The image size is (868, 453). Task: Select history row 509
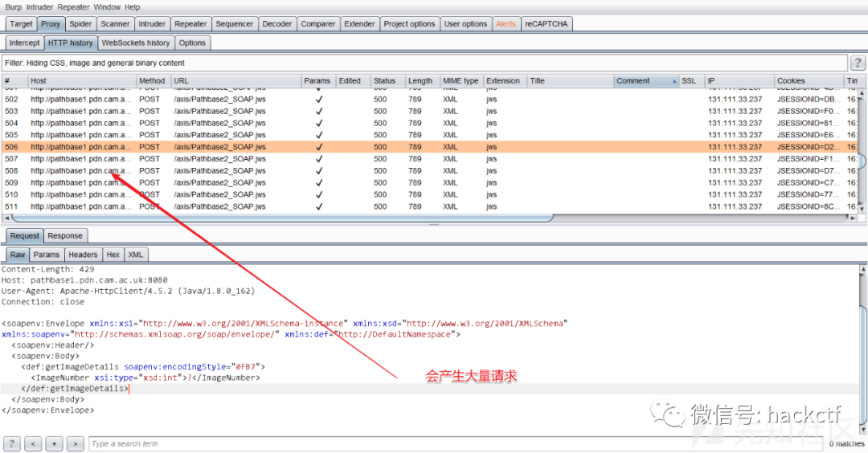click(429, 182)
